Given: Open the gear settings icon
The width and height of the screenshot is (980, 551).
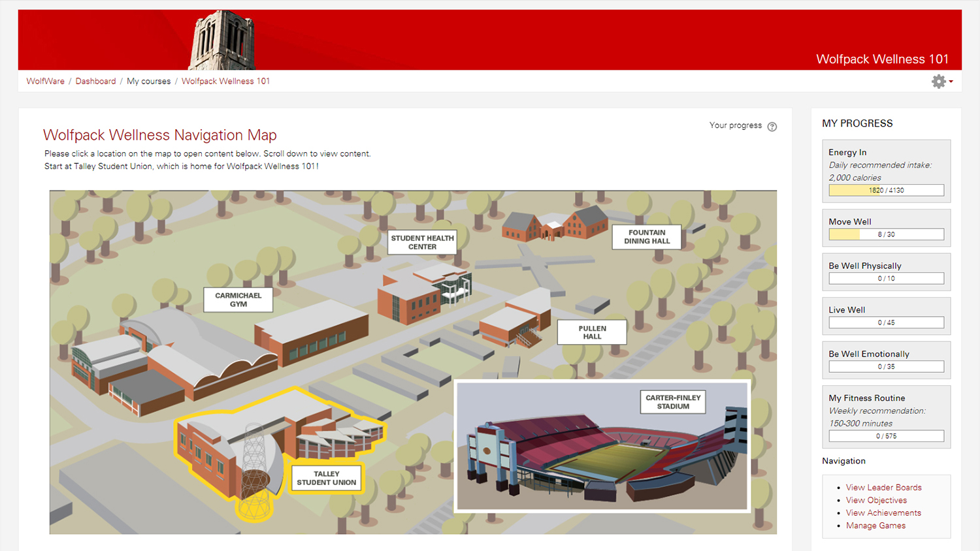Looking at the screenshot, I should [x=939, y=82].
